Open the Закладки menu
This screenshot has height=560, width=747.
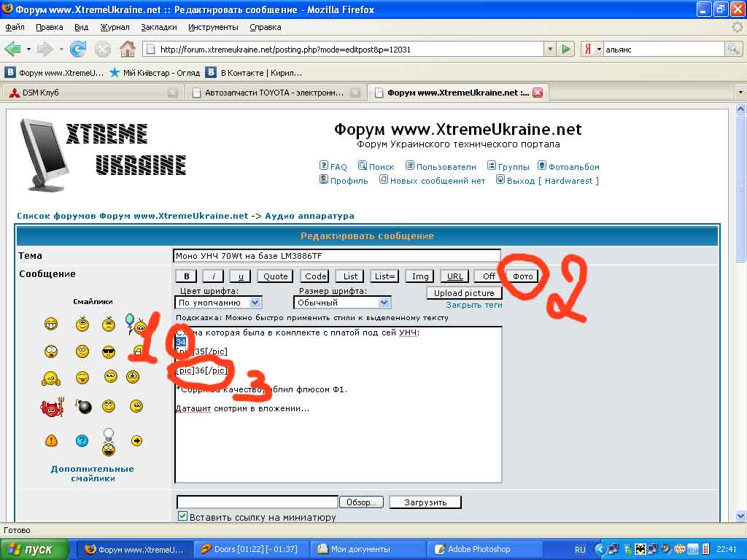pos(159,27)
